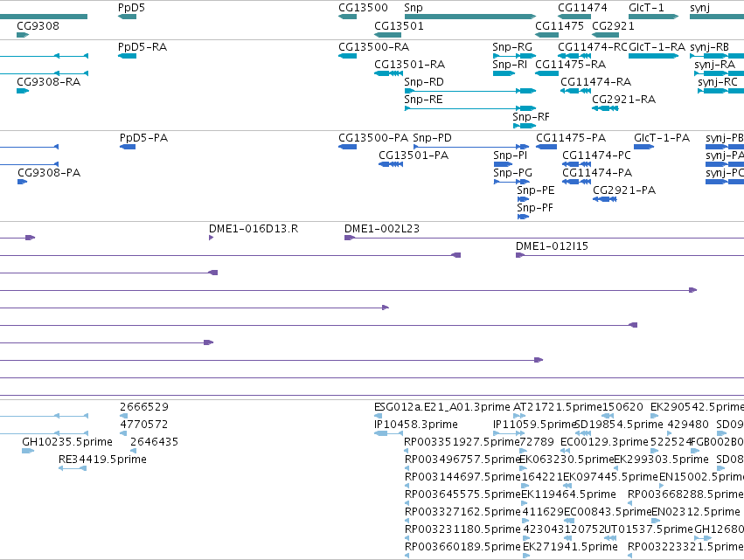Select the CG9308 gene label
744x560 pixels.
[x=38, y=25]
